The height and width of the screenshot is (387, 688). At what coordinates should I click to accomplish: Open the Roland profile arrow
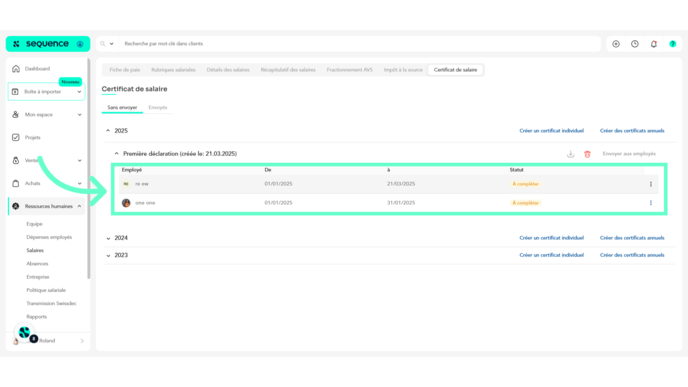pyautogui.click(x=82, y=341)
